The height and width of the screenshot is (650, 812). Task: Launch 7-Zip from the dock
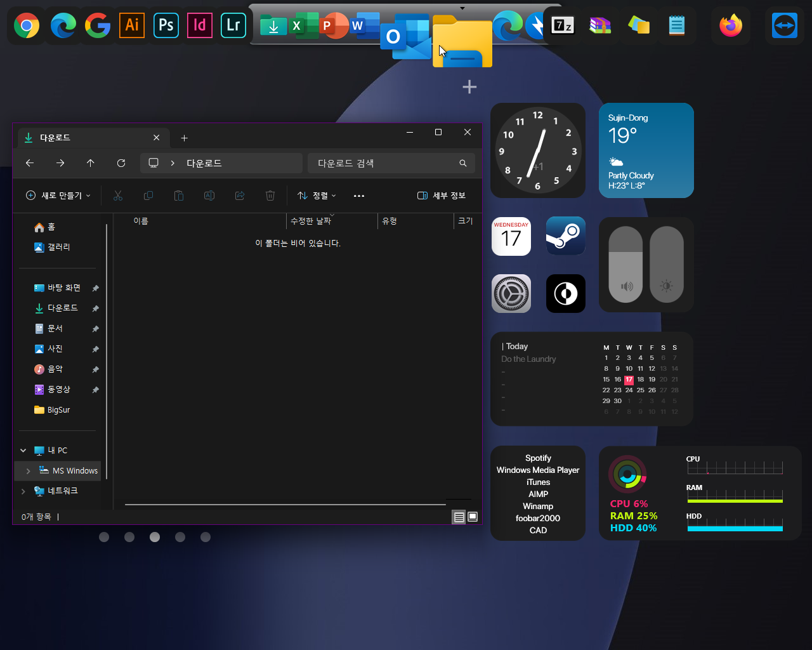[x=563, y=25]
